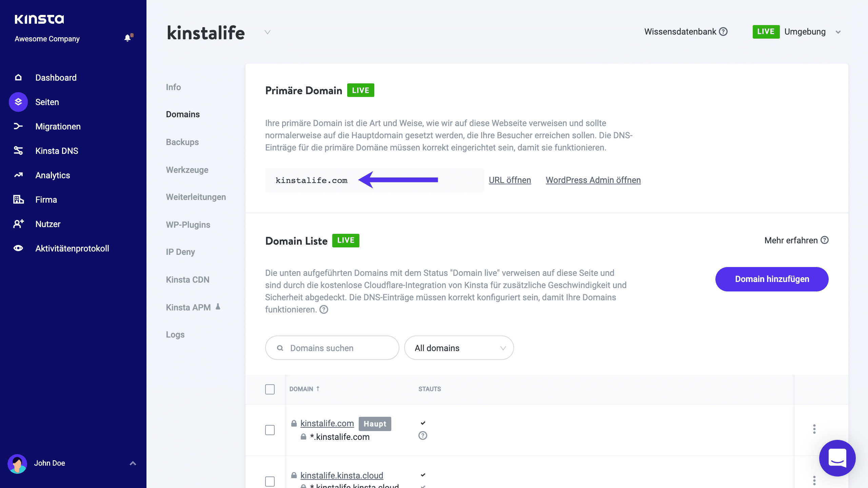Open the Analytics section
The image size is (868, 488).
(53, 175)
